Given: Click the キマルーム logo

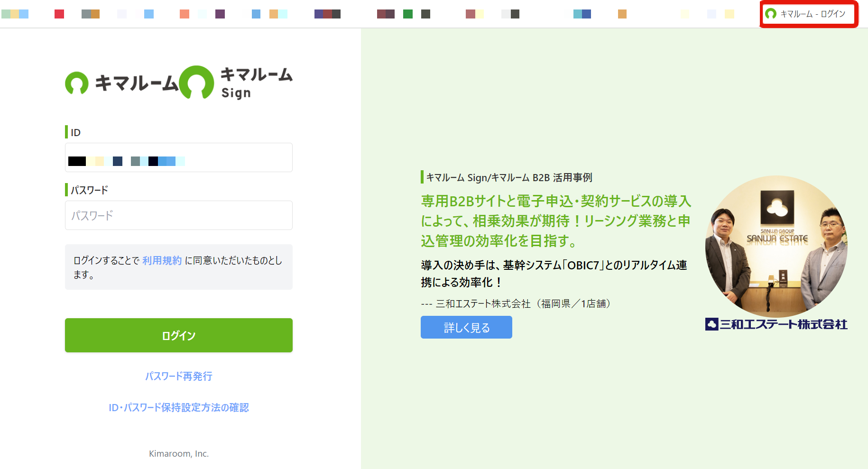Looking at the screenshot, I should coord(122,83).
